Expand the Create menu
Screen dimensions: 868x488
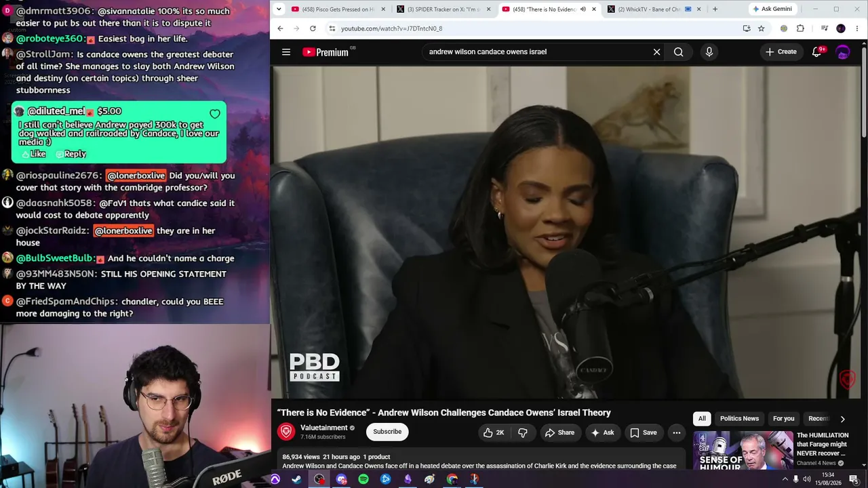click(781, 52)
